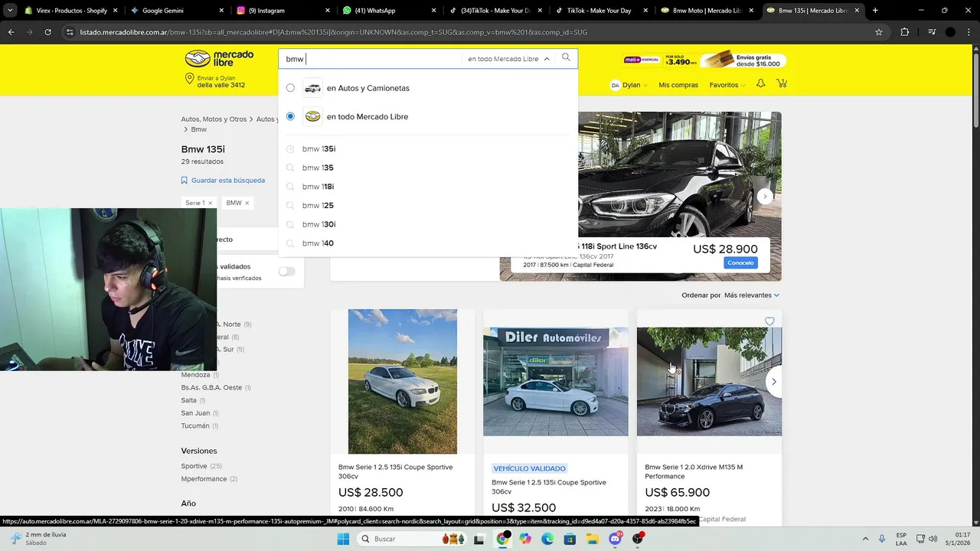980x551 pixels.
Task: Choose 'bmw 140' search suggestion
Action: coord(318,243)
